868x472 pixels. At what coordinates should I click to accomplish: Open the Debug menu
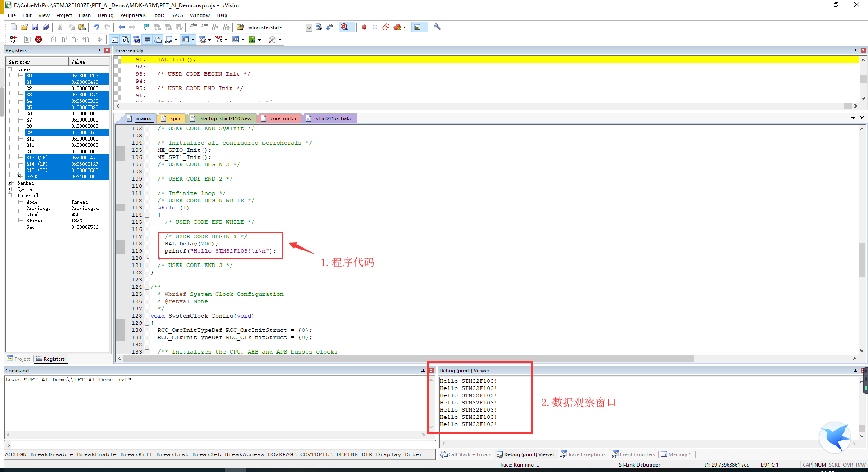(x=105, y=15)
